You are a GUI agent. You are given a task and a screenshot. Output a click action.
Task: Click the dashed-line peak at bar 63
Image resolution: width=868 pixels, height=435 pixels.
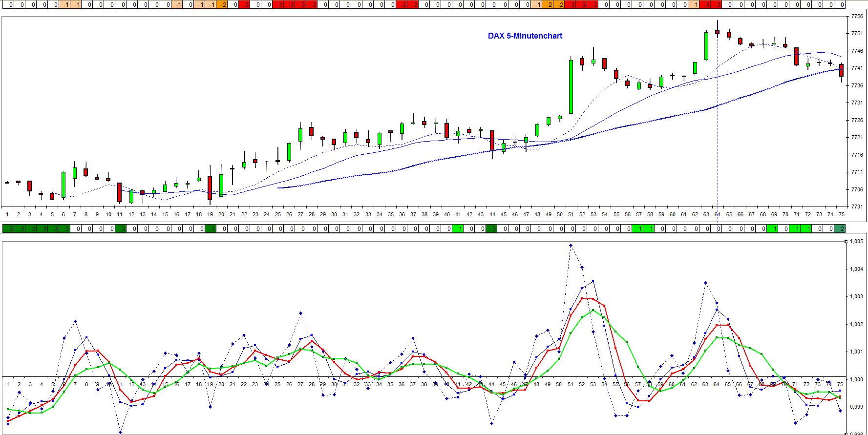pyautogui.click(x=705, y=283)
